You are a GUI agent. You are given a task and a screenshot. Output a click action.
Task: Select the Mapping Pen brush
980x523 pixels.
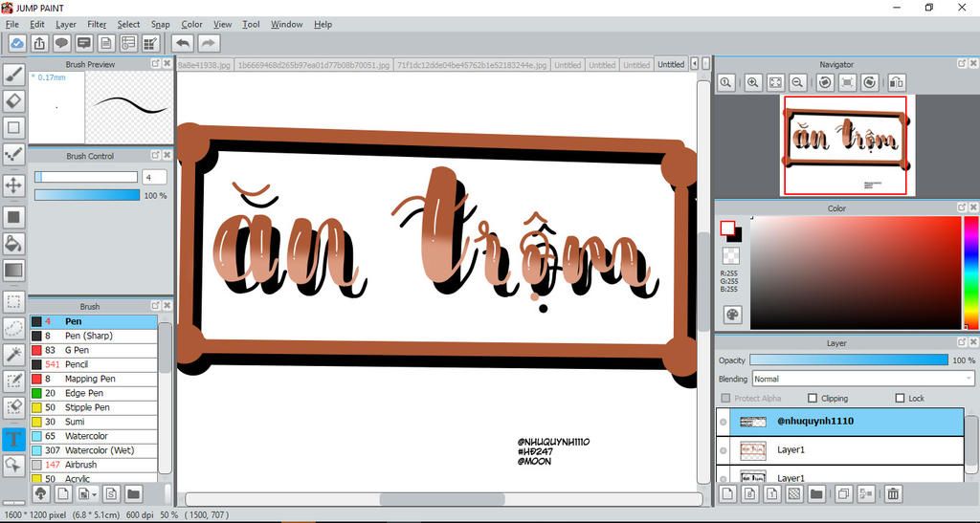[x=93, y=379]
